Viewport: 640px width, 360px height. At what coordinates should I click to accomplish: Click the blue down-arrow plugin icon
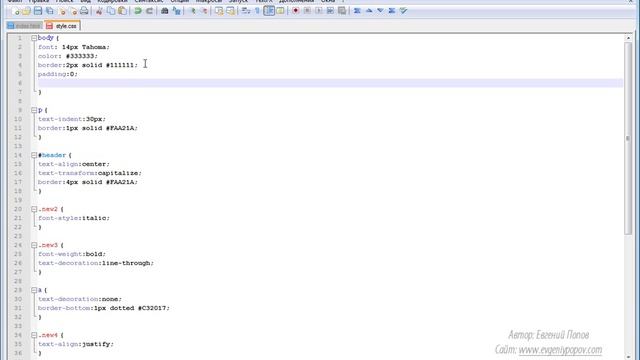click(380, 11)
